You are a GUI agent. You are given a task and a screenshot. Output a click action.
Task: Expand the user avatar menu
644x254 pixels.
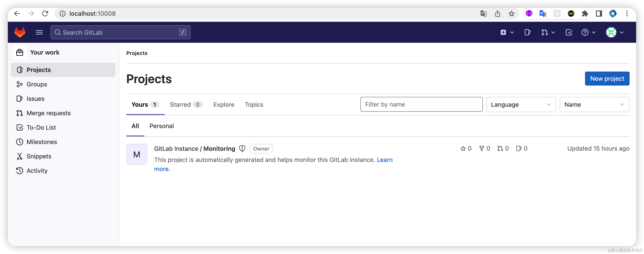click(x=615, y=32)
